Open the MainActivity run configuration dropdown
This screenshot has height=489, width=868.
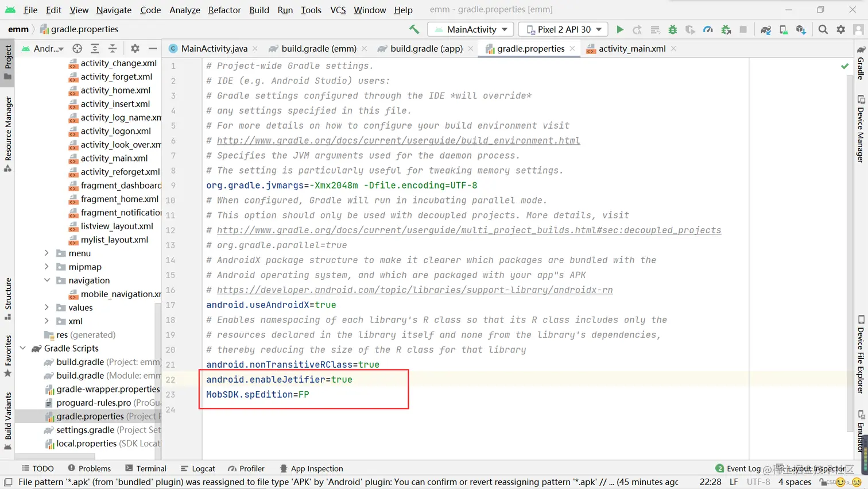(x=471, y=29)
